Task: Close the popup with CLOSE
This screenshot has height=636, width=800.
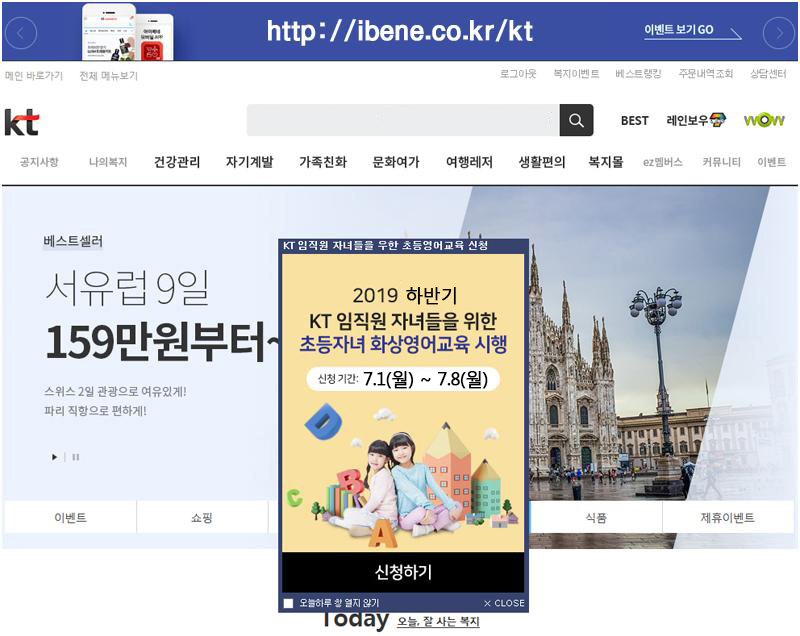Action: coord(504,603)
